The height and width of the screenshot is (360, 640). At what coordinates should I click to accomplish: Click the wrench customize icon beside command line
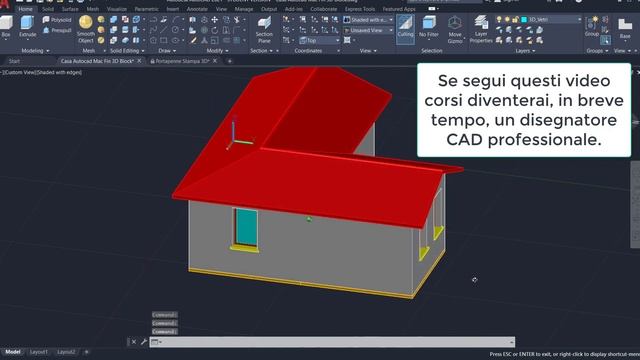pyautogui.click(x=144, y=342)
